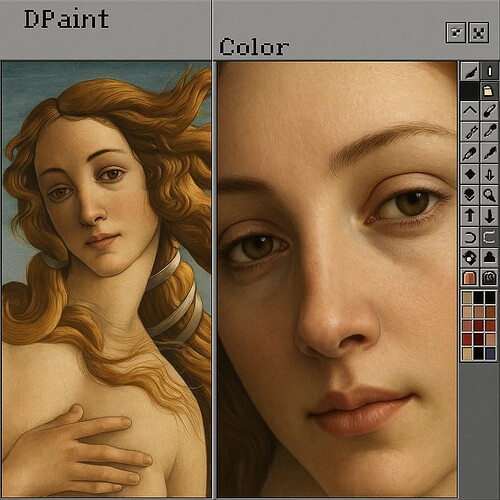Select the dark ink pen tool
The width and height of the screenshot is (500, 500).
click(489, 153)
